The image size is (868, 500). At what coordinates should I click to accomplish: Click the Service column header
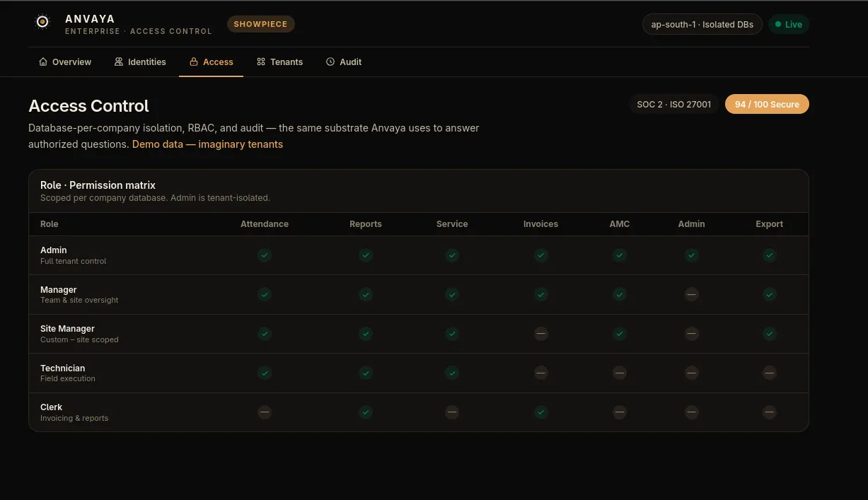click(x=452, y=224)
